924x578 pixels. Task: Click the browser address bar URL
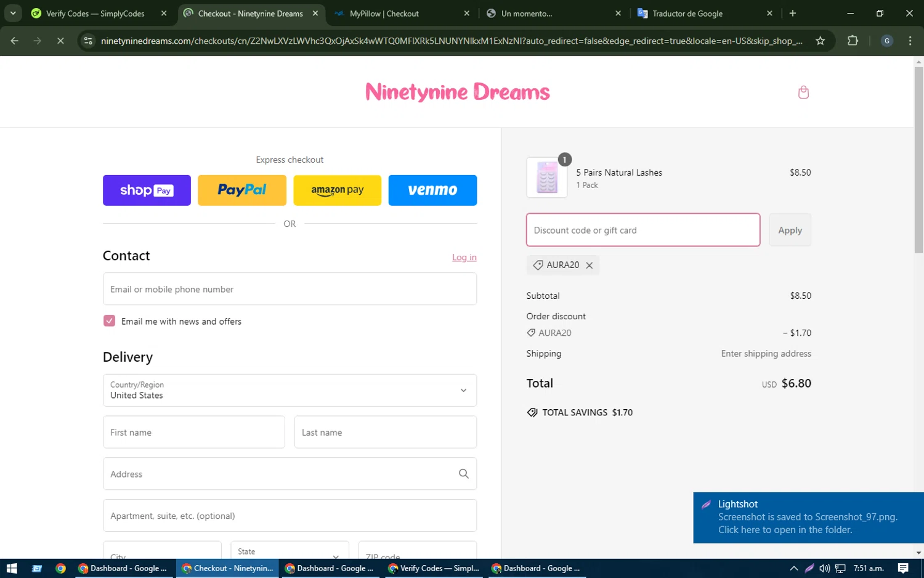tap(452, 41)
